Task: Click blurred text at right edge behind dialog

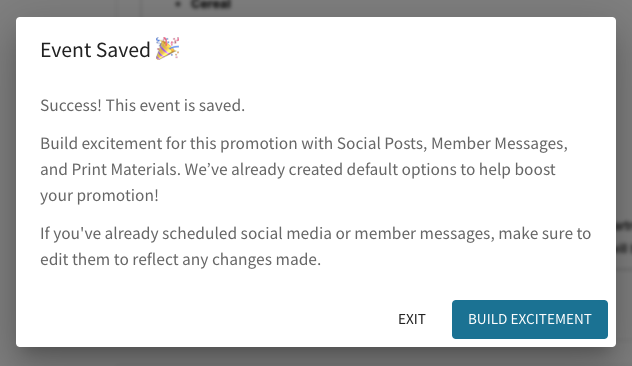Action: [x=624, y=236]
